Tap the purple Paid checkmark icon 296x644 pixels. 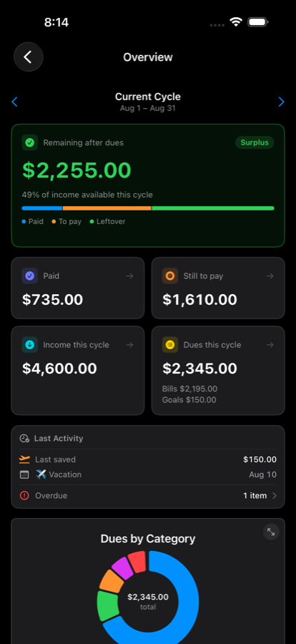click(x=29, y=276)
